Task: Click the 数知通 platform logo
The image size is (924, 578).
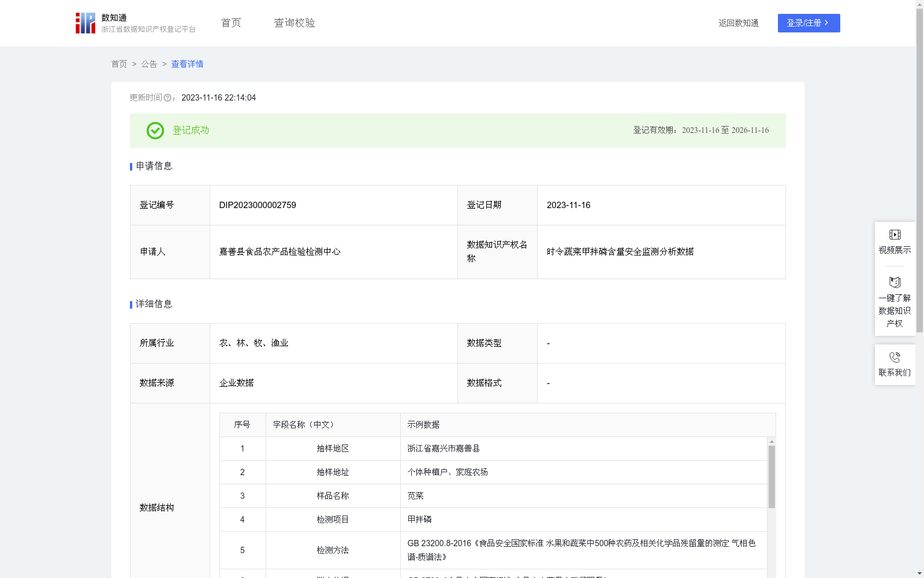Action: (85, 23)
